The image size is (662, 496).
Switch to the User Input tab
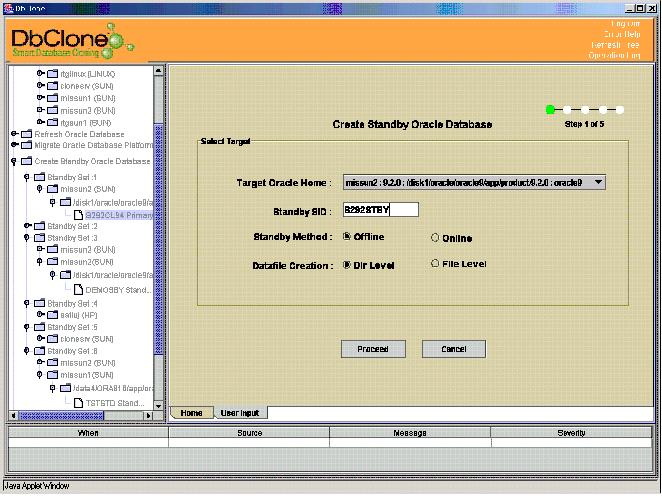(240, 413)
